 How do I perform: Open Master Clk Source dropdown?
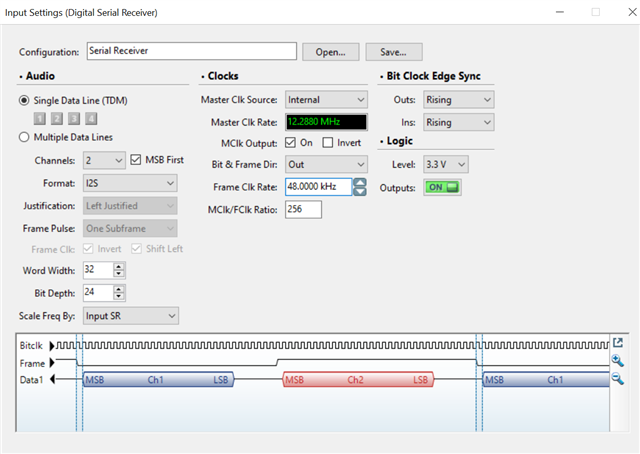coord(326,100)
